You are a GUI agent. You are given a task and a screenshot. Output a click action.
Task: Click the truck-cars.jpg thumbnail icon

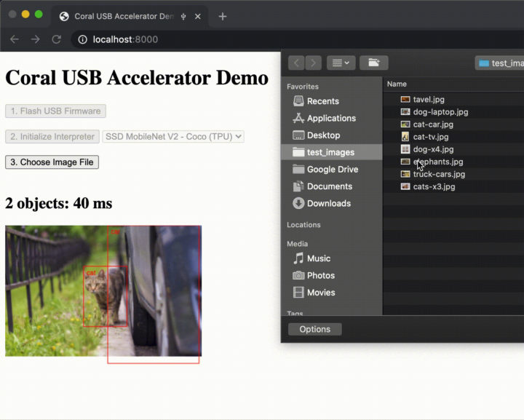[405, 174]
